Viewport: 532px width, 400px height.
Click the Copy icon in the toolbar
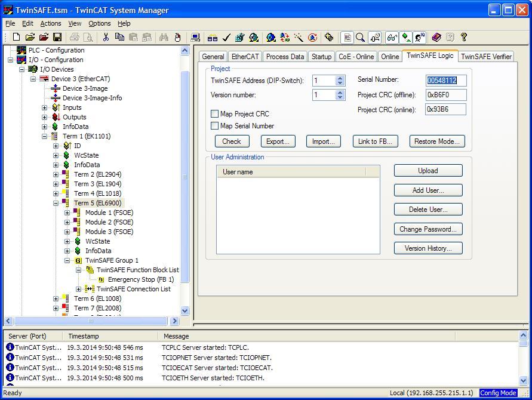pyautogui.click(x=119, y=38)
